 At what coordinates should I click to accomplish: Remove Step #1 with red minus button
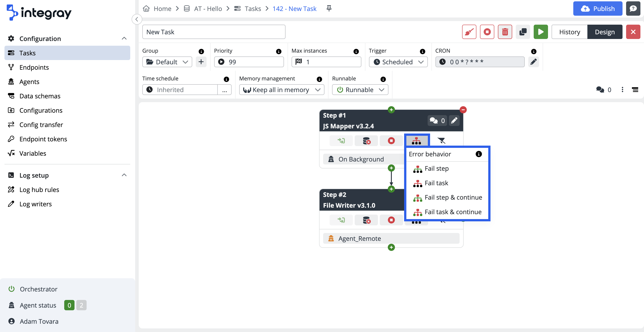coord(463,110)
